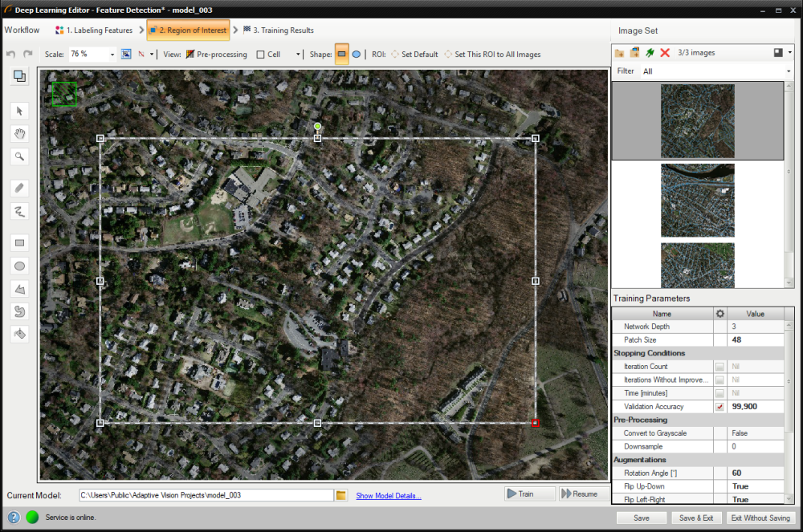
Task: Click the Train button
Action: coord(530,493)
